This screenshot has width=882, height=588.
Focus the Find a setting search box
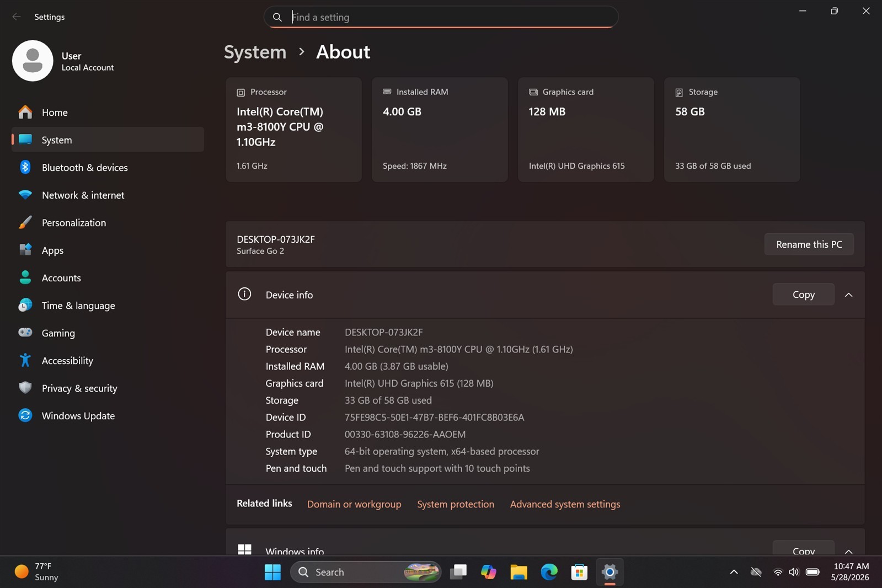[441, 17]
